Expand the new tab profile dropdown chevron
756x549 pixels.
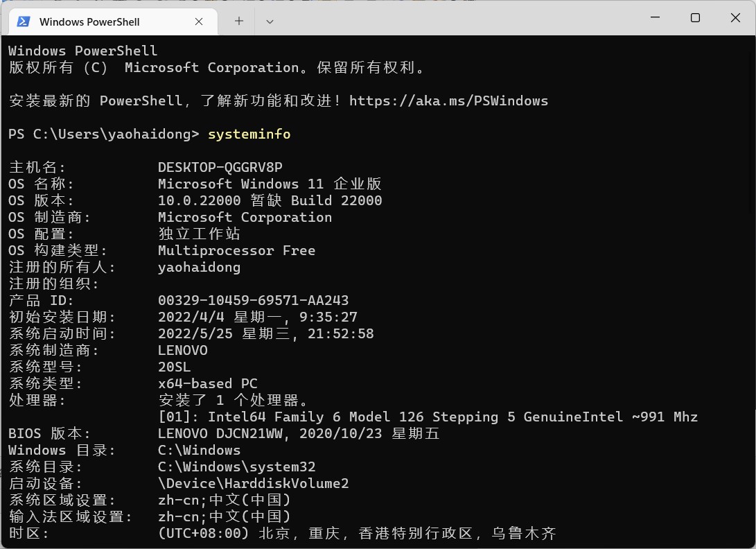[270, 21]
